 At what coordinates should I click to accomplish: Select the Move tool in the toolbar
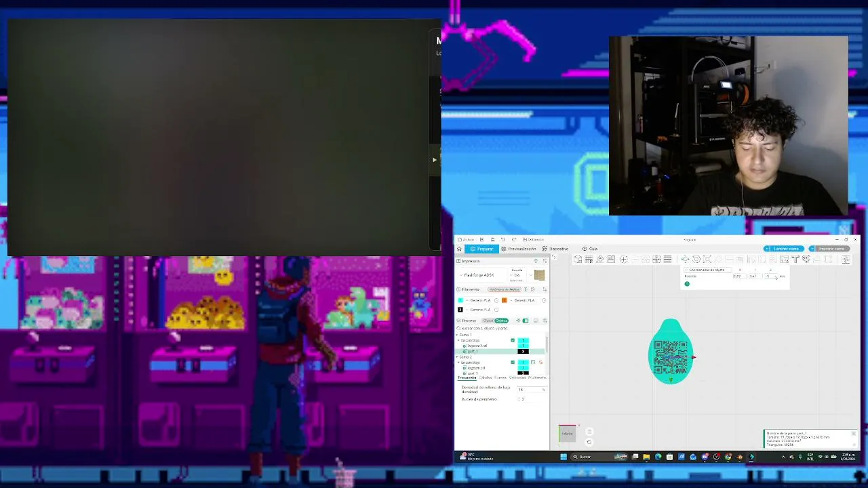(x=685, y=259)
